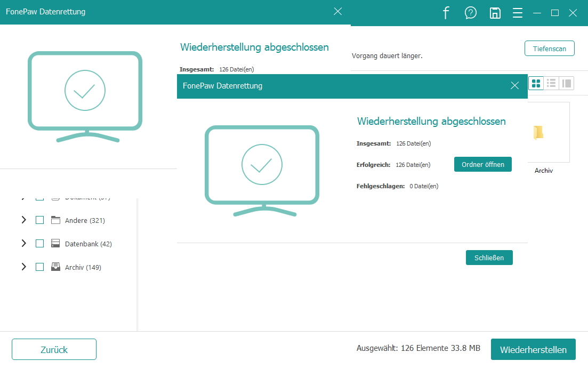Screen dimensions: 588x369
Task: Close the background recovery dialog
Action: click(337, 11)
